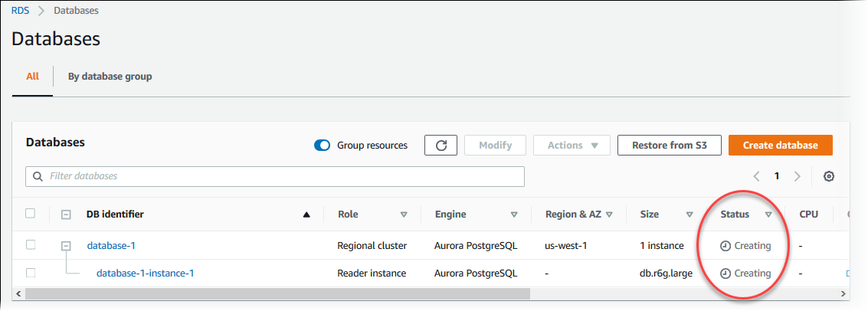Viewport: 868px width, 311px height.
Task: Click the Filter databases search field
Action: [x=276, y=176]
